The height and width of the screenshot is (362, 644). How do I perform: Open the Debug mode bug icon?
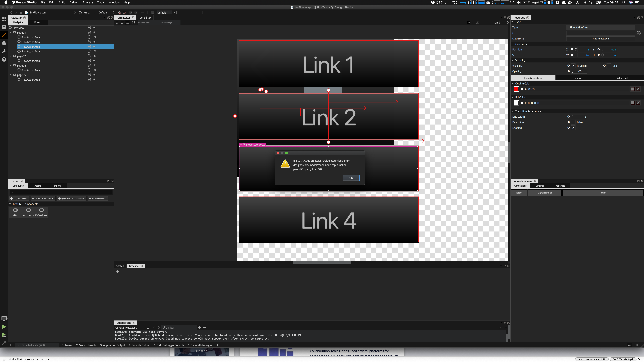[x=4, y=43]
